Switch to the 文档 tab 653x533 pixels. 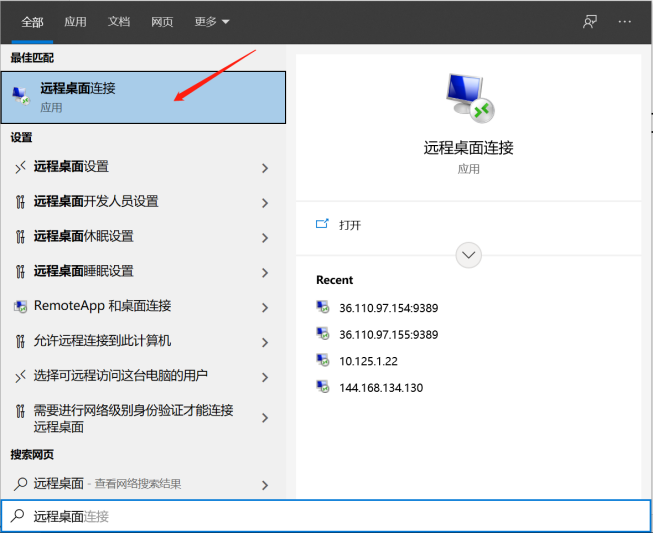pyautogui.click(x=119, y=21)
